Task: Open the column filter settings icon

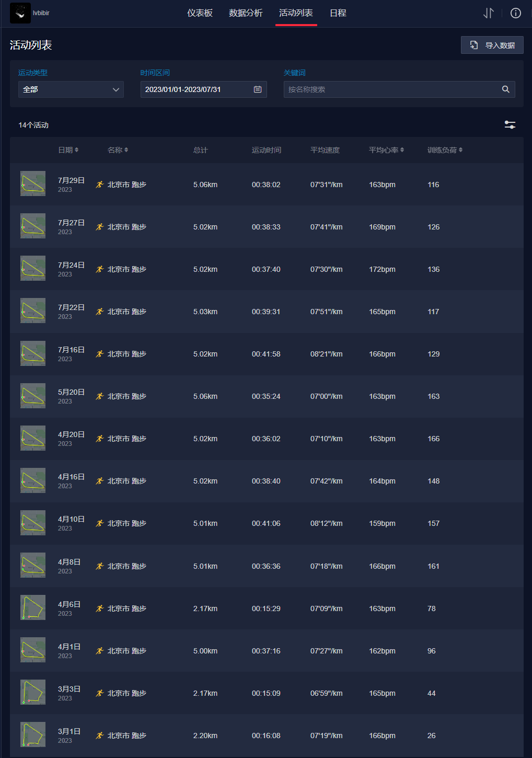Action: (x=510, y=124)
